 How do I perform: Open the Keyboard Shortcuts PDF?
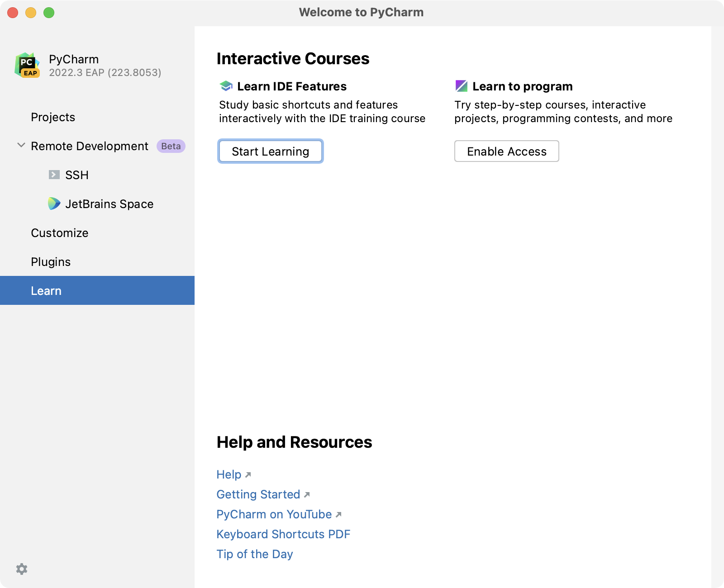[283, 534]
